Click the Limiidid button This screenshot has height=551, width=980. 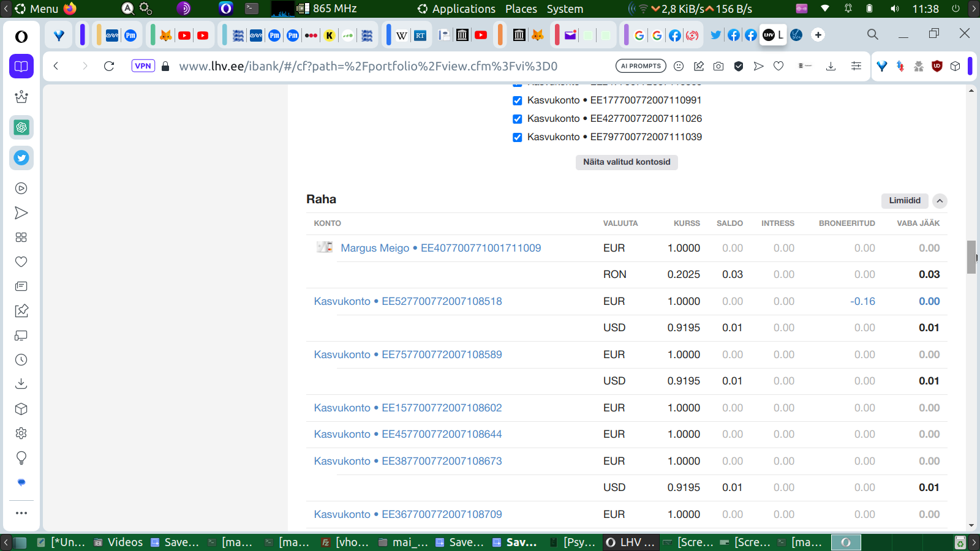905,201
